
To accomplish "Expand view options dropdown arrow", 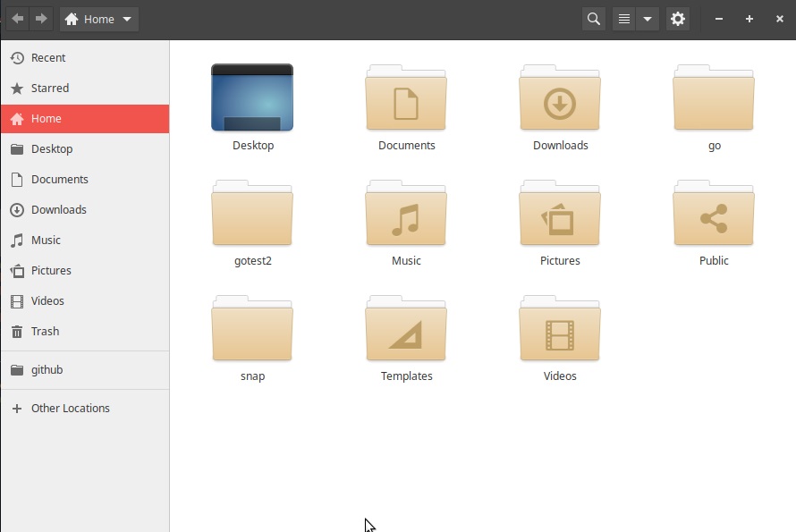I will 648,19.
